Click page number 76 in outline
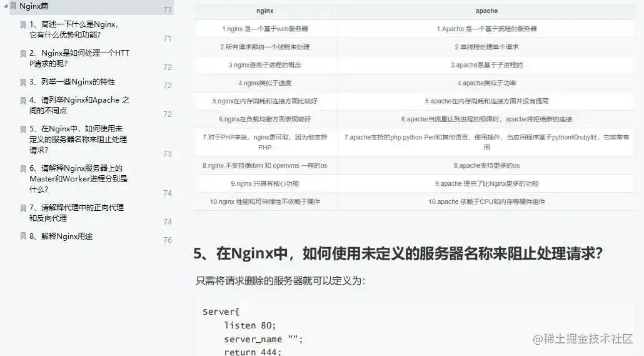644x356 pixels. [167, 240]
